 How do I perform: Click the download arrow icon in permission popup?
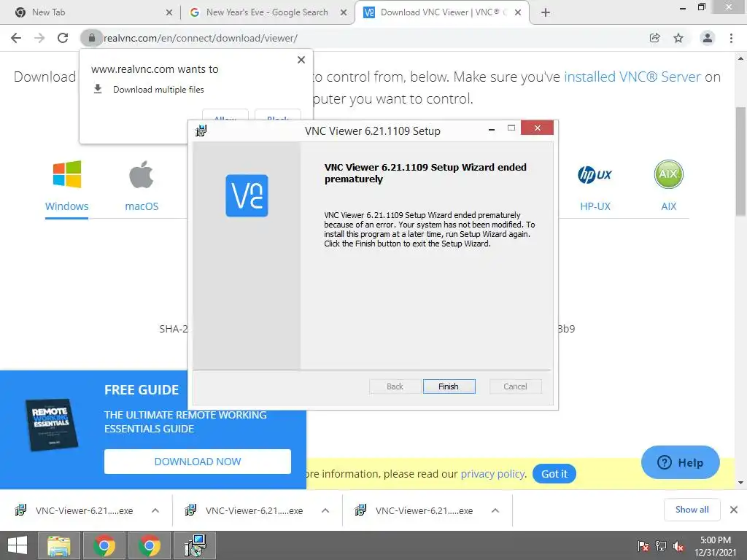click(98, 89)
